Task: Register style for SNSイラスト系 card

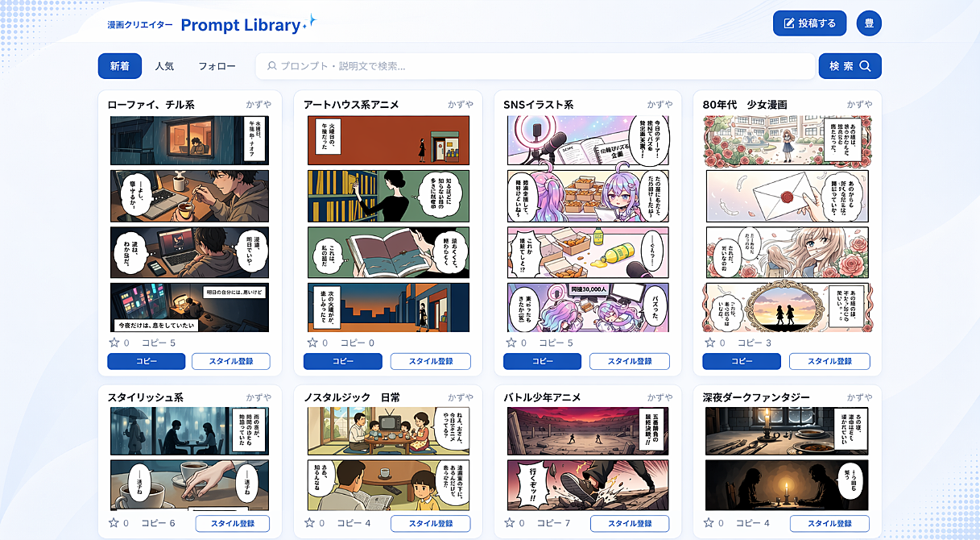Action: tap(629, 361)
